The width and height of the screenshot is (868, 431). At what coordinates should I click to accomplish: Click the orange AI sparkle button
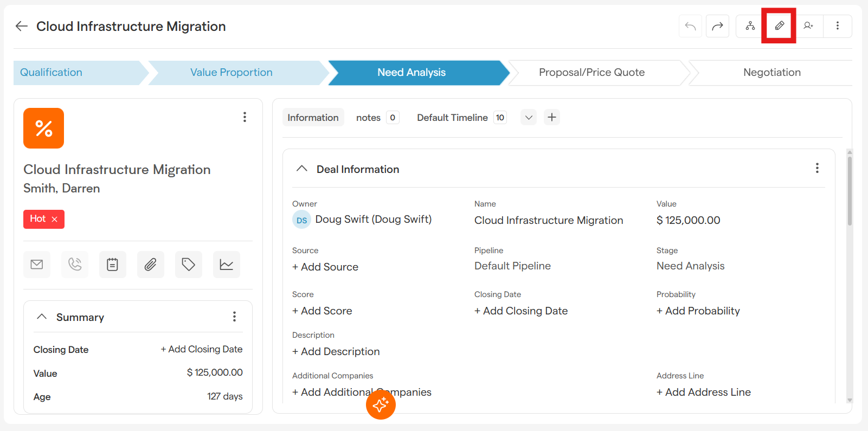(x=381, y=404)
